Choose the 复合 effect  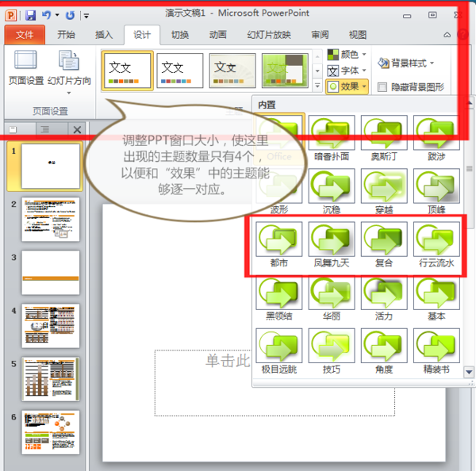click(x=384, y=244)
